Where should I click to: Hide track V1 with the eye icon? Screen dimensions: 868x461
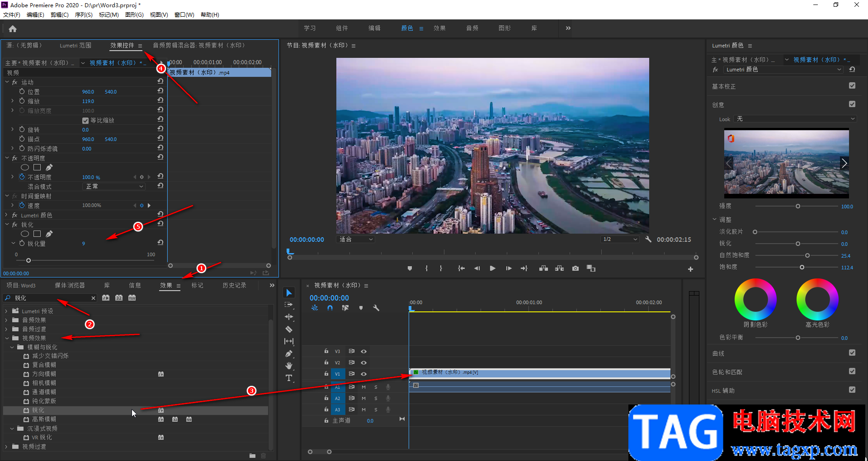tap(363, 374)
